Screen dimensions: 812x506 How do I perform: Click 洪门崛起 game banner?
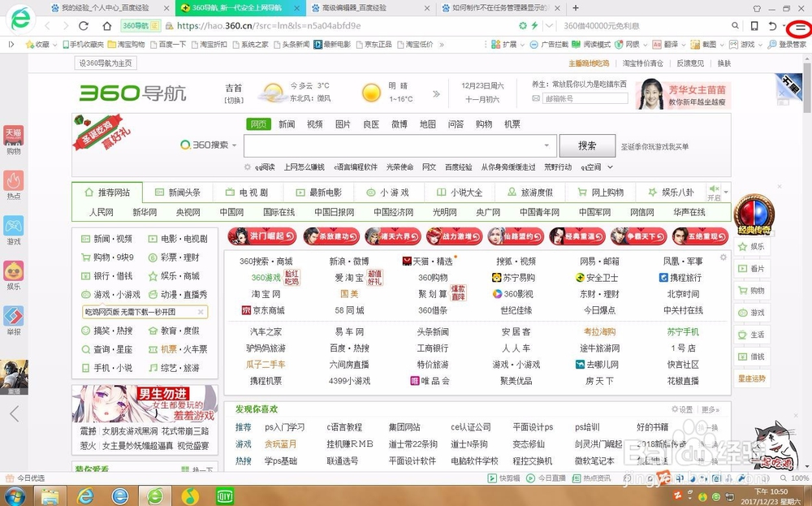coord(262,236)
